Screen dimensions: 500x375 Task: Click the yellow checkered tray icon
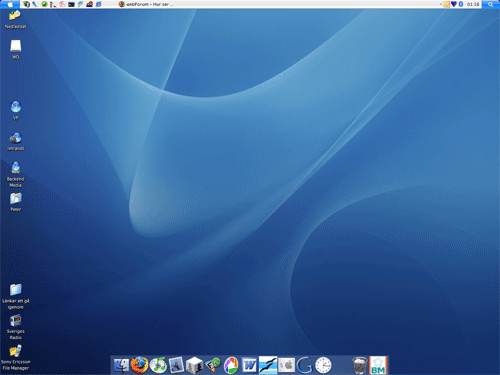[447, 4]
